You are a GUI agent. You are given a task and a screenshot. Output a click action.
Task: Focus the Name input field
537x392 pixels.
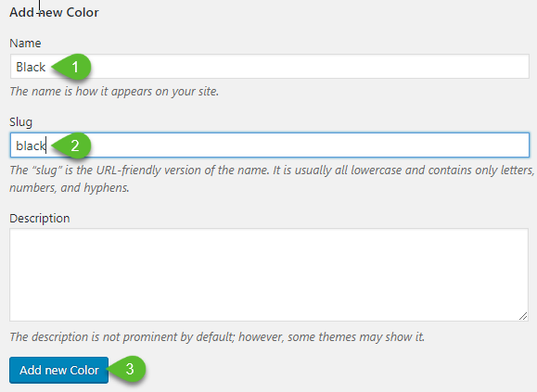270,67
